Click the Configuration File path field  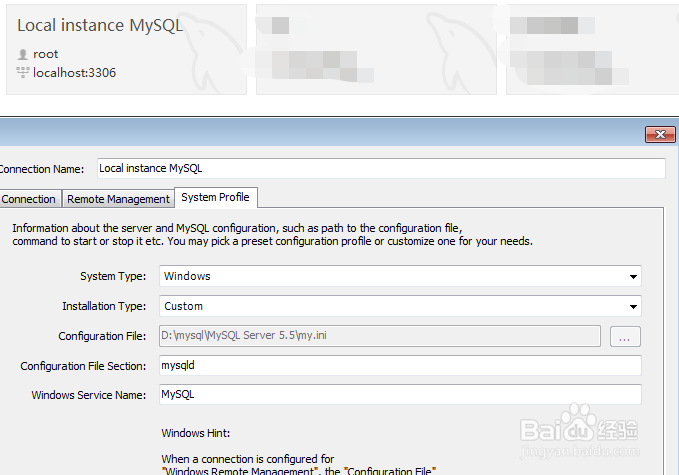(380, 336)
